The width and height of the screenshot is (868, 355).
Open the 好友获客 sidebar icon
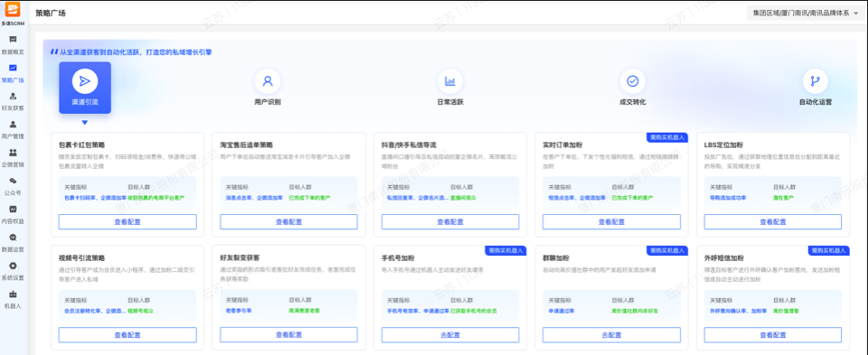click(13, 96)
